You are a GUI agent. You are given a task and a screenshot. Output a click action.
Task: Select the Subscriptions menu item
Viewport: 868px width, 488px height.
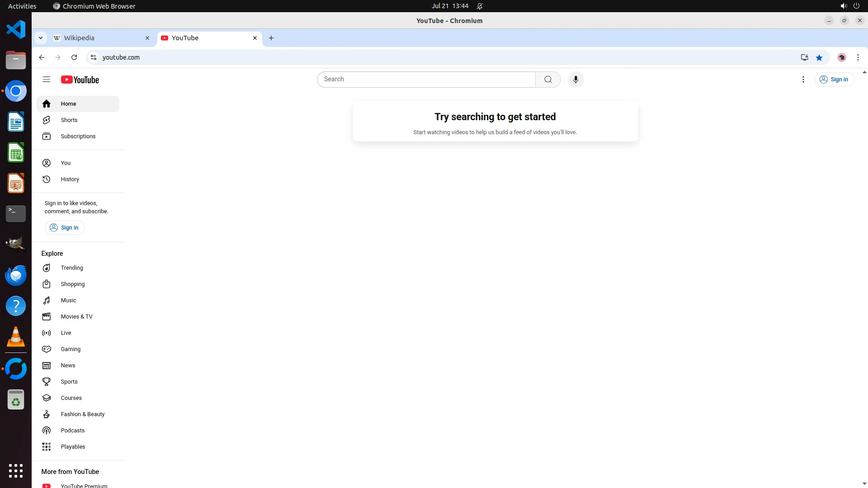(78, 136)
